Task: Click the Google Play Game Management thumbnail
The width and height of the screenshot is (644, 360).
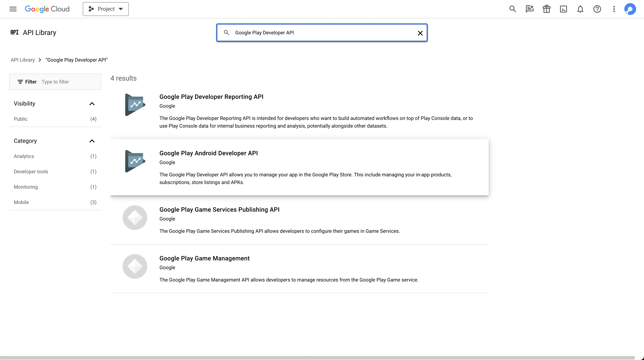Action: tap(135, 266)
